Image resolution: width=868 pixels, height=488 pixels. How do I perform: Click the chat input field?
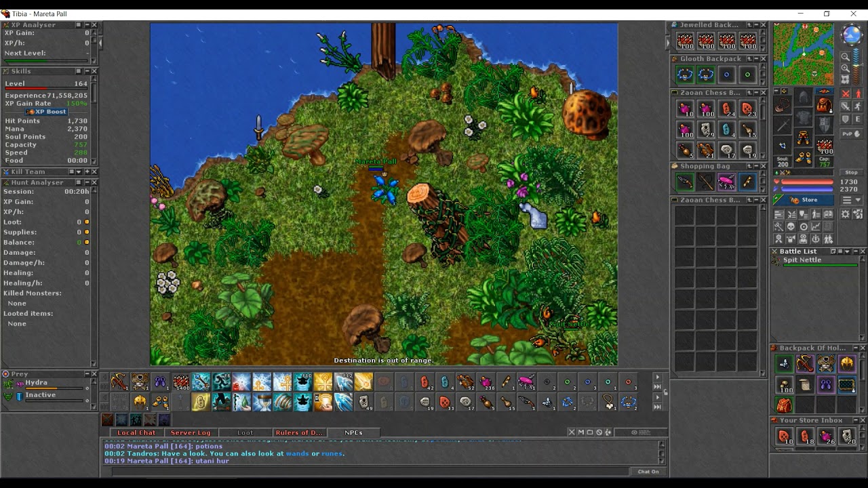(370, 472)
